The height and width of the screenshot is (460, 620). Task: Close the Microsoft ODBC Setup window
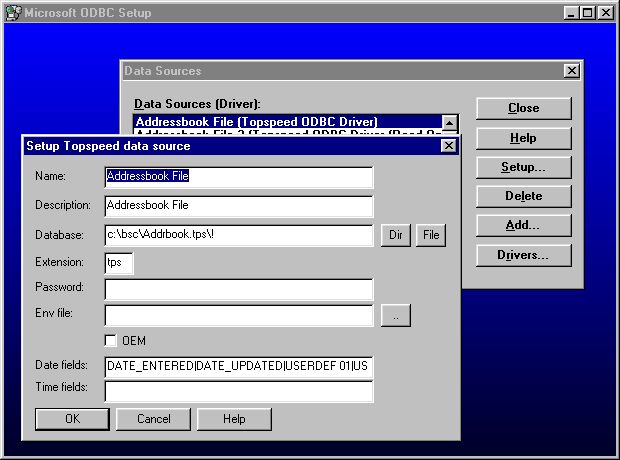(x=606, y=13)
